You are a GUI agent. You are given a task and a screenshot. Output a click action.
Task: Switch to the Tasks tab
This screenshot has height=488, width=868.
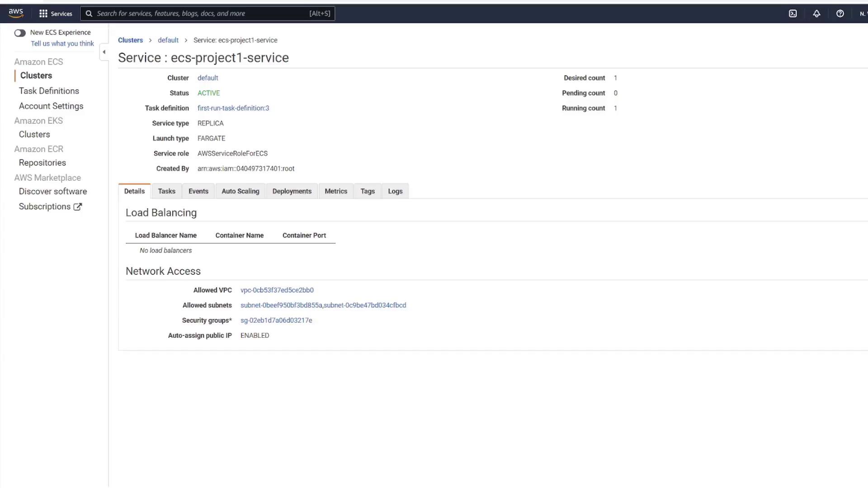pos(167,191)
